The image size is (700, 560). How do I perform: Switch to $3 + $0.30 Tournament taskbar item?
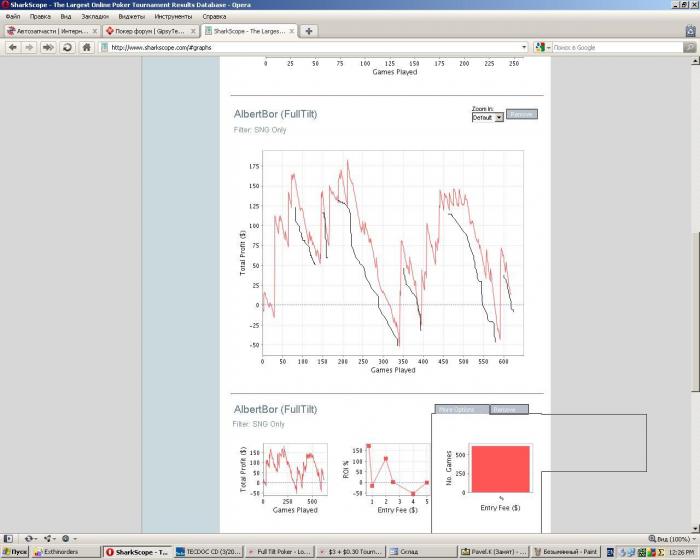click(x=350, y=552)
